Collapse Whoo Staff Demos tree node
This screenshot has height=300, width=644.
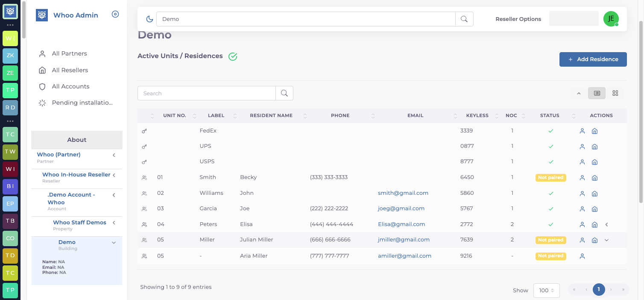(114, 223)
